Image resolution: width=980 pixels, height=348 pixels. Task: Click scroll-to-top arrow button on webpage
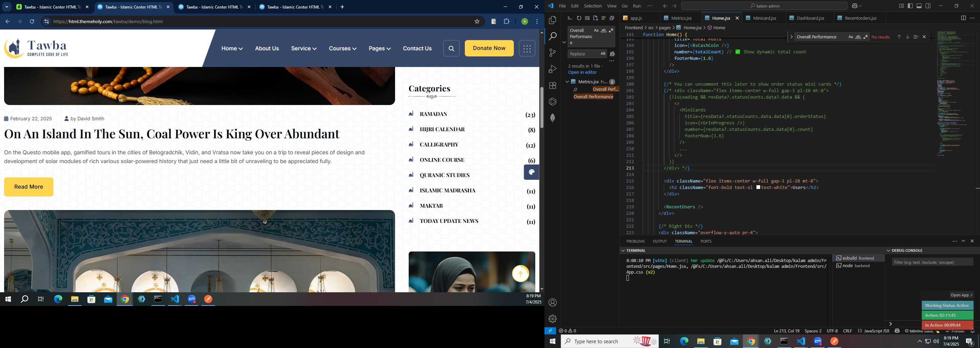[x=520, y=274]
